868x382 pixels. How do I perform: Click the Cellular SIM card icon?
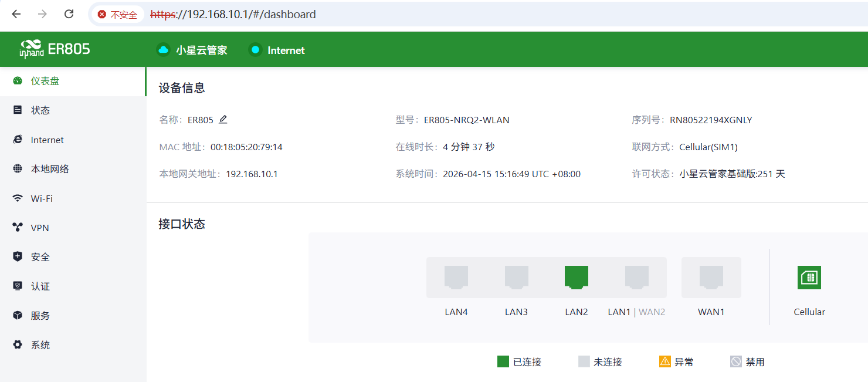(809, 278)
